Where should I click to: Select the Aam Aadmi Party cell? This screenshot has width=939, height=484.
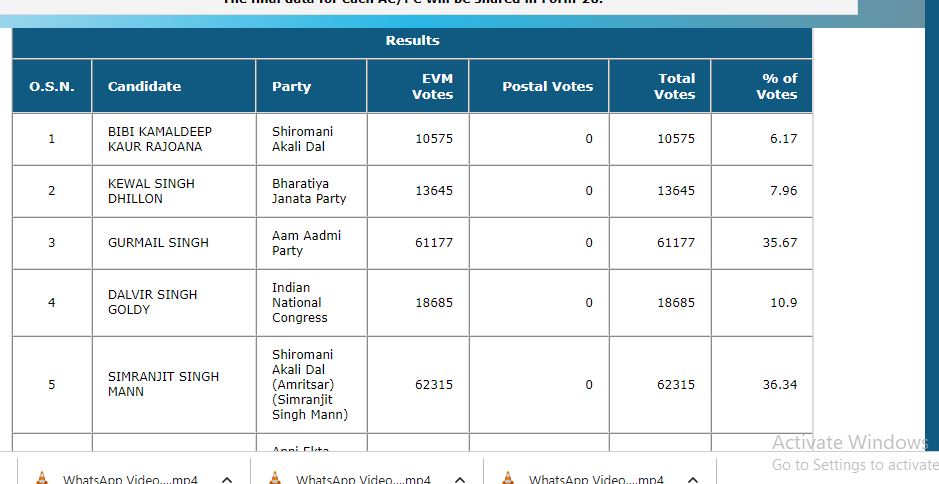coord(292,243)
